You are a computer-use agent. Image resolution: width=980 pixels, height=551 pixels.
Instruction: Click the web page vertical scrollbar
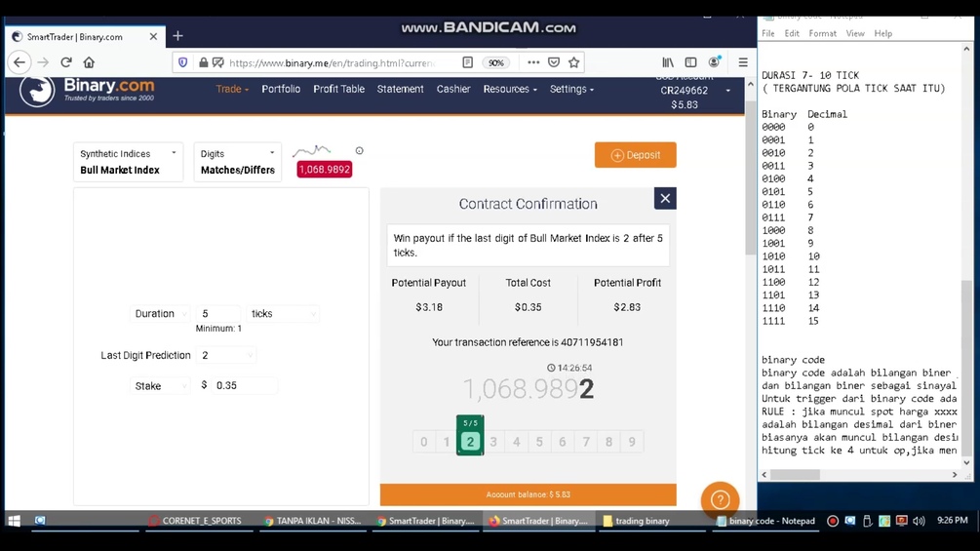(751, 178)
